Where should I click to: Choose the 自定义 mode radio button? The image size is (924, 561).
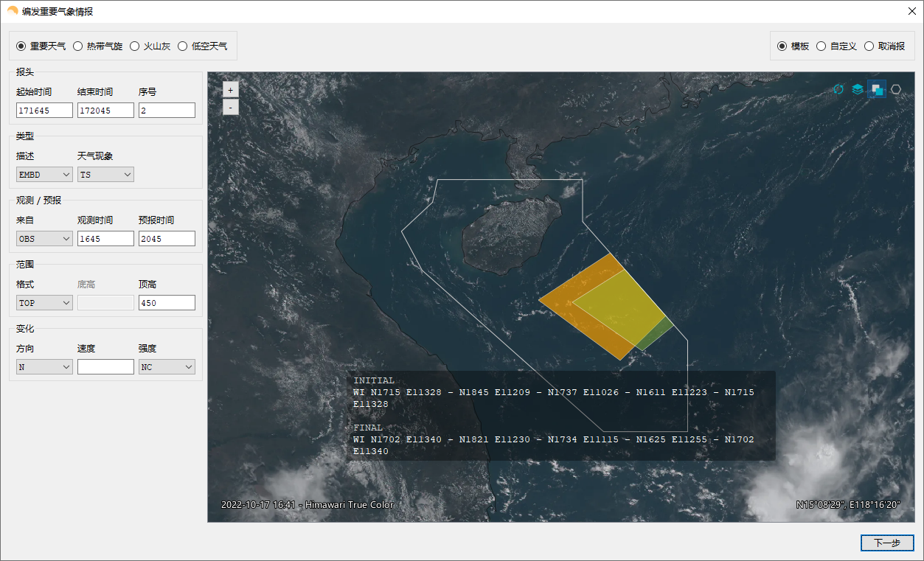(836, 46)
